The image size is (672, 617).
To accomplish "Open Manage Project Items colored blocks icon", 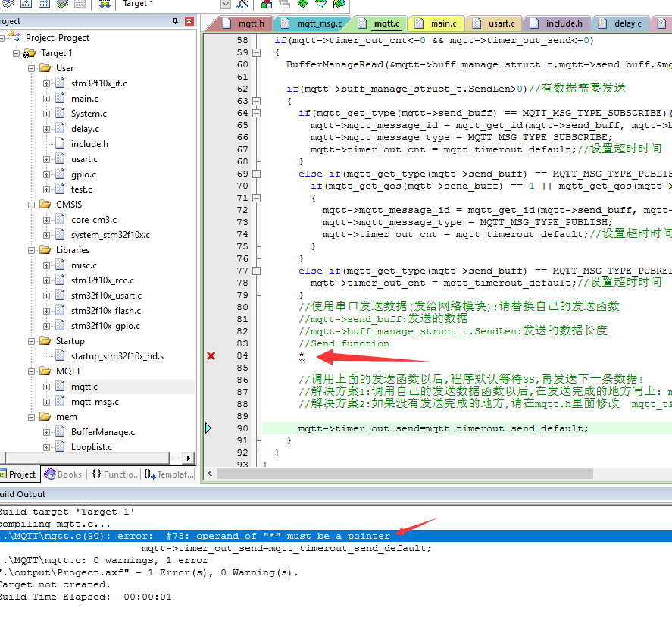I will (267, 4).
